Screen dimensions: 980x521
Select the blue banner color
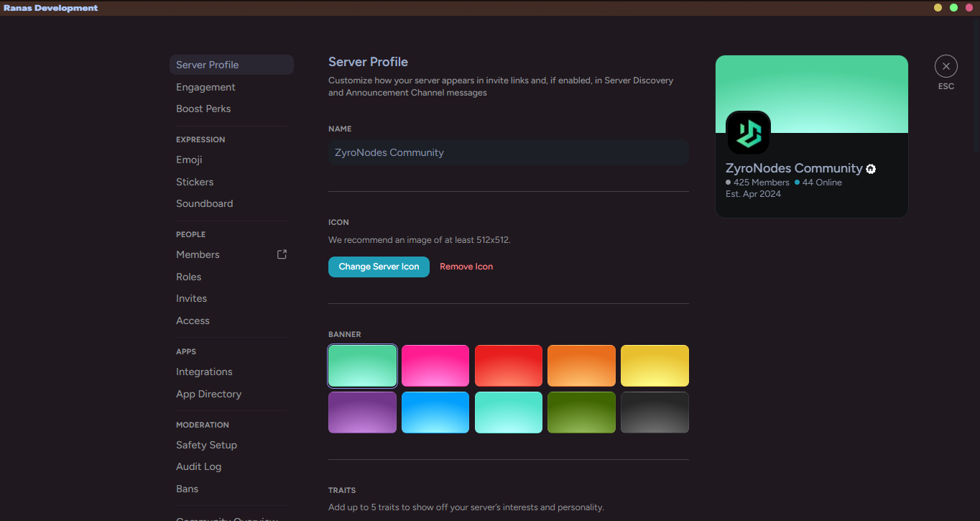435,412
